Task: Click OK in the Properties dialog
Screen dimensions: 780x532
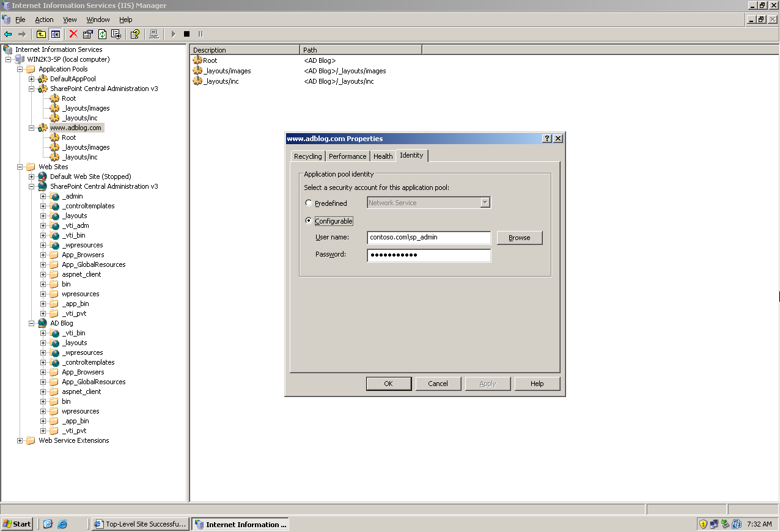Action: point(388,383)
